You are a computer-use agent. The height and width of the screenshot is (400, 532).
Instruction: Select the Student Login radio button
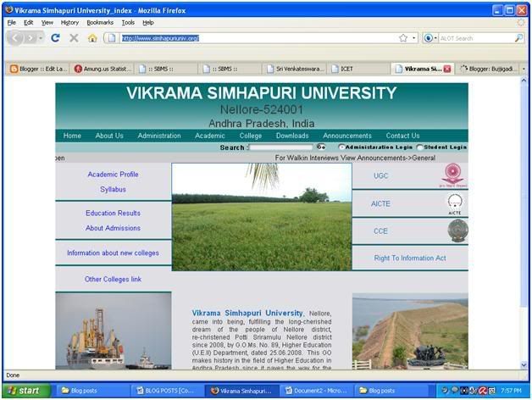click(419, 147)
